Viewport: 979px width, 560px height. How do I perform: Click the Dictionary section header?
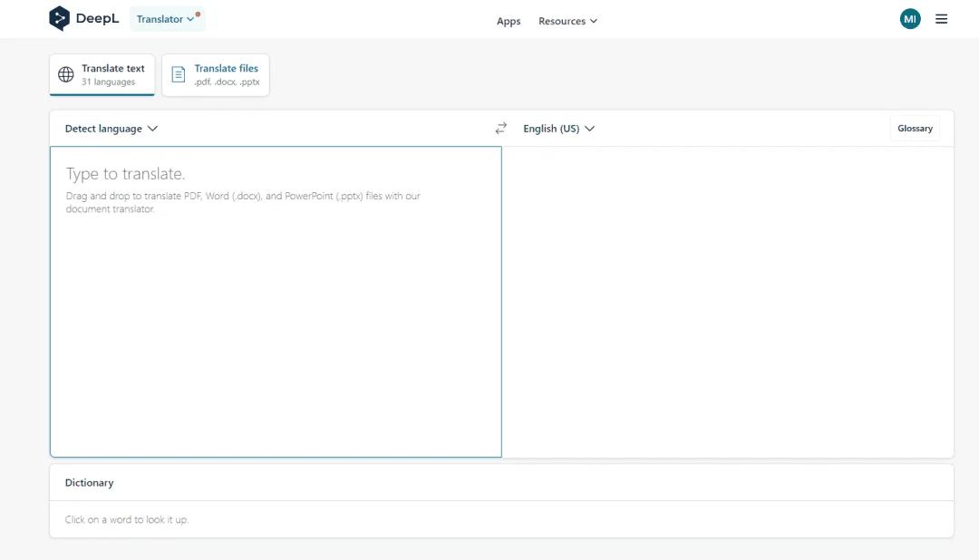(89, 483)
